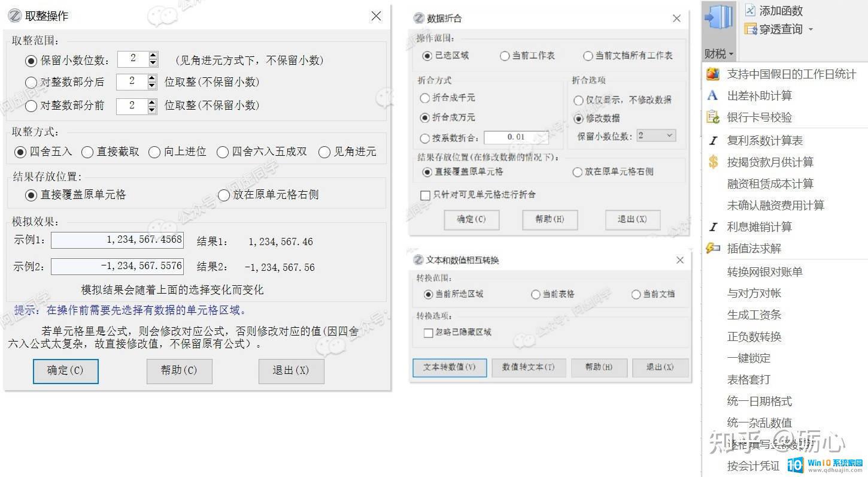Image resolution: width=868 pixels, height=477 pixels.
Task: Click the 示例2 input field
Action: tap(117, 266)
